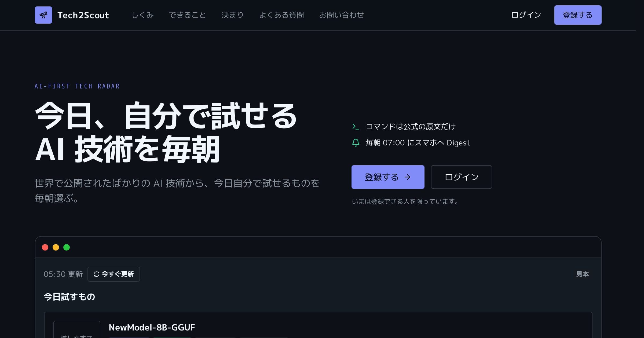The height and width of the screenshot is (338, 644).
Task: Click the コマンドは公式の原文だけ text
Action: tap(411, 127)
